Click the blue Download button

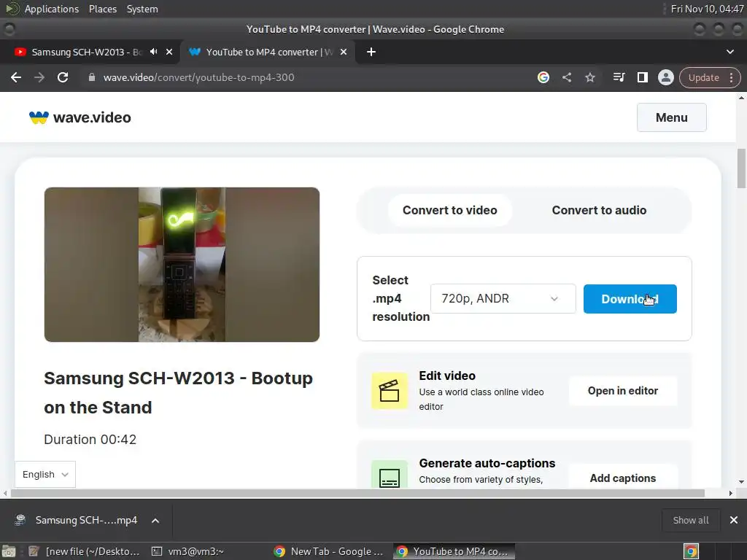click(x=630, y=298)
